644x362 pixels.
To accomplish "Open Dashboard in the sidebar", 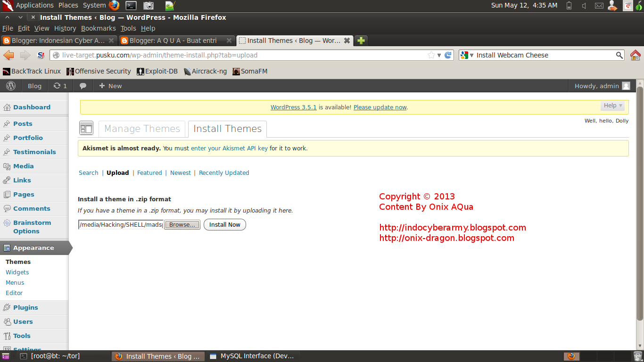I will click(x=32, y=107).
